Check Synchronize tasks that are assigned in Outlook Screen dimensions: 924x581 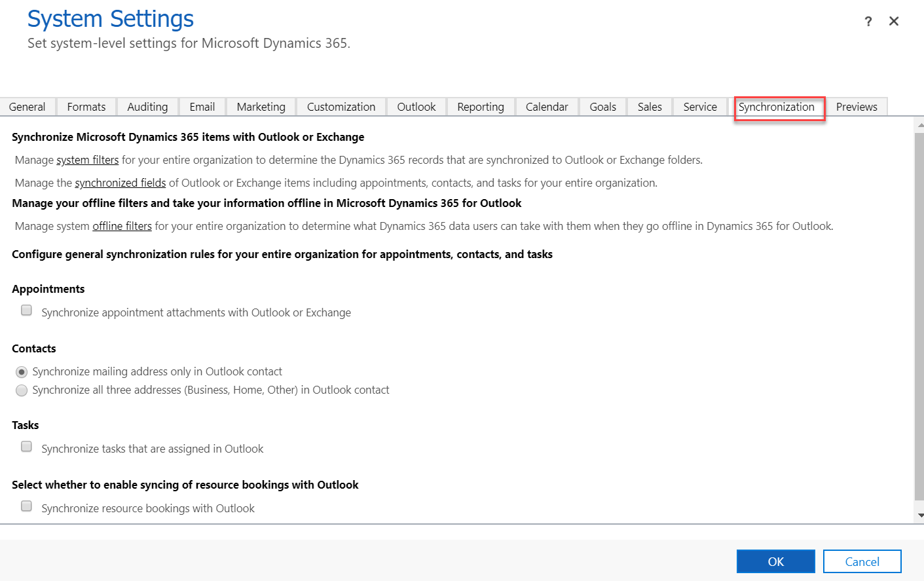[x=26, y=446]
